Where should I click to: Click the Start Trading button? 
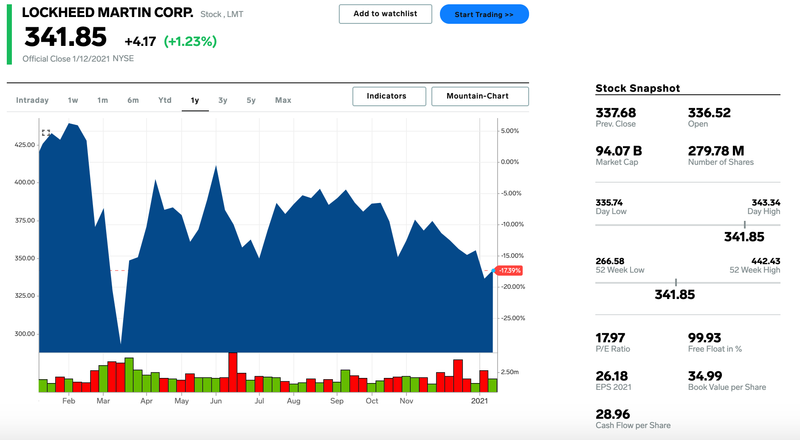484,14
